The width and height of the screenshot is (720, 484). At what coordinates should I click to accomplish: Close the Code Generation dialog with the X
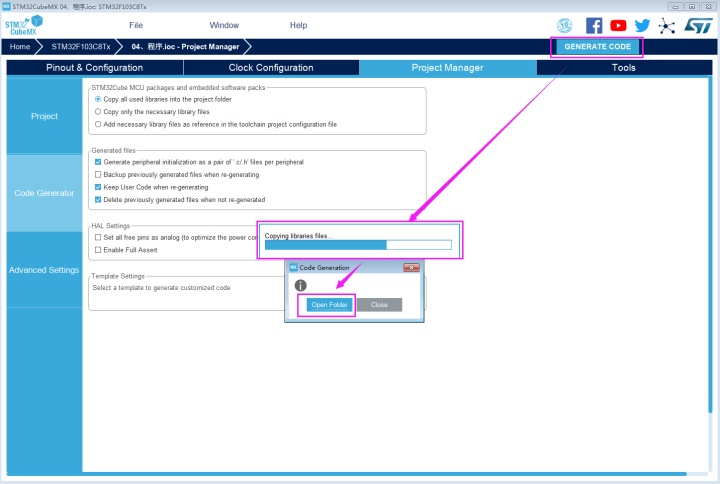pos(411,267)
